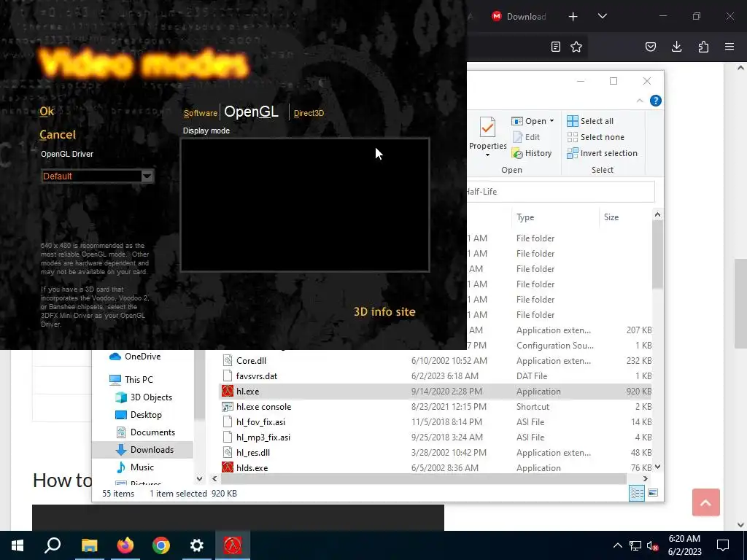This screenshot has width=747, height=560.
Task: Show browser downloads panel
Action: point(676,47)
